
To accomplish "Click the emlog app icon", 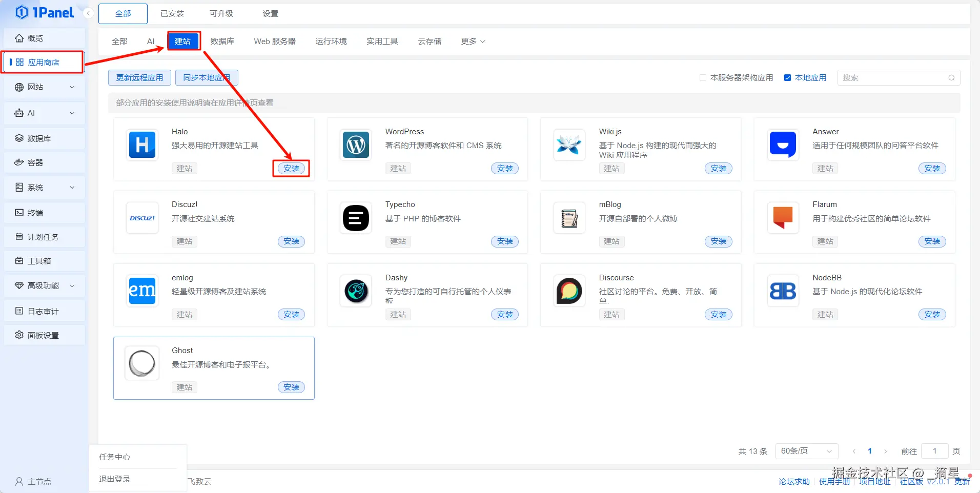I will 142,291.
